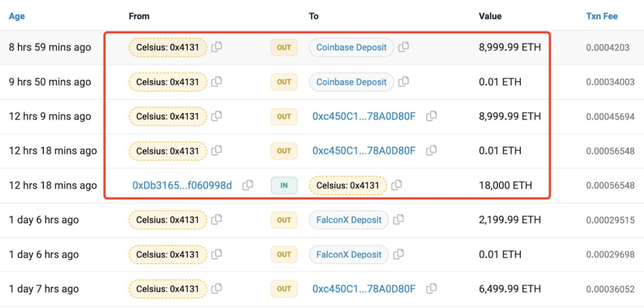Copy From address in 2,199.99 ETH row

216,220
